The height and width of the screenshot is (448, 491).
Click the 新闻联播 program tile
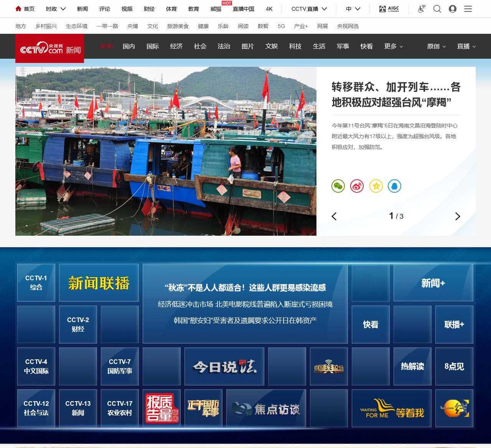point(99,283)
